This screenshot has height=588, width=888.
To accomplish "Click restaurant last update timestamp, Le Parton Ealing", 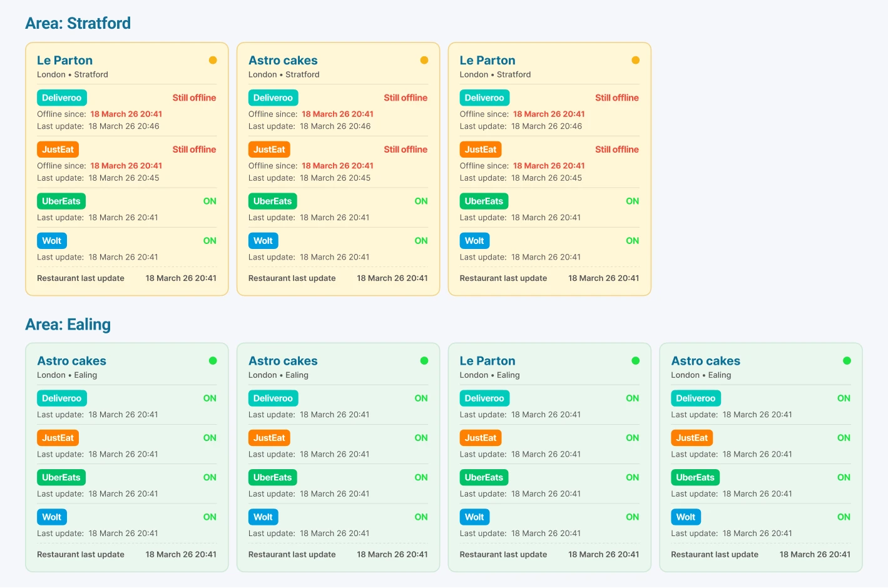I will [604, 554].
